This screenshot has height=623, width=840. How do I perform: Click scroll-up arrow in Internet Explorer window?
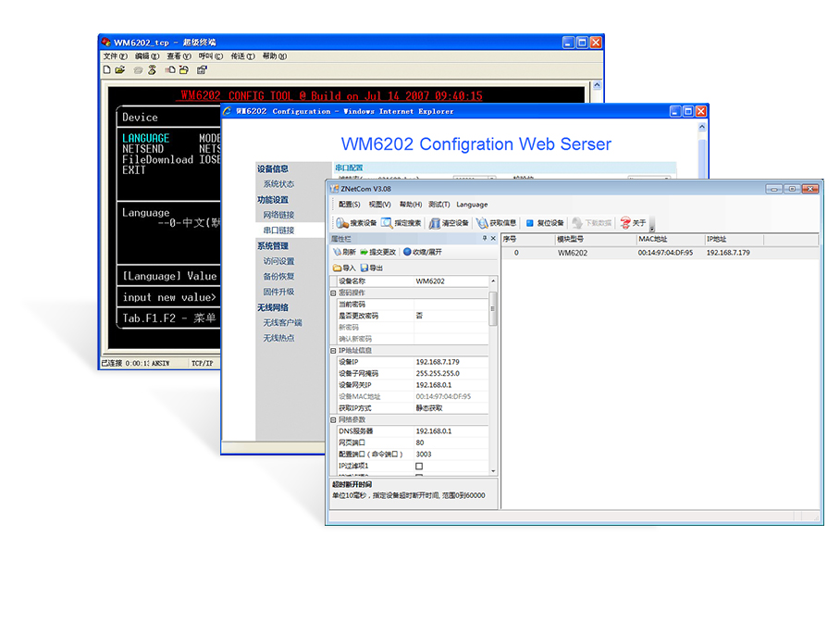[702, 127]
